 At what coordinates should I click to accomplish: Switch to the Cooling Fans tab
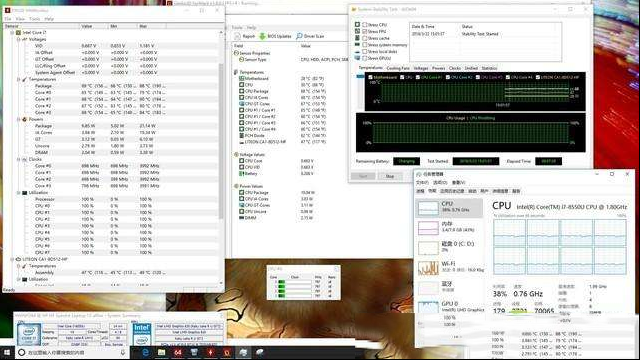click(x=398, y=68)
